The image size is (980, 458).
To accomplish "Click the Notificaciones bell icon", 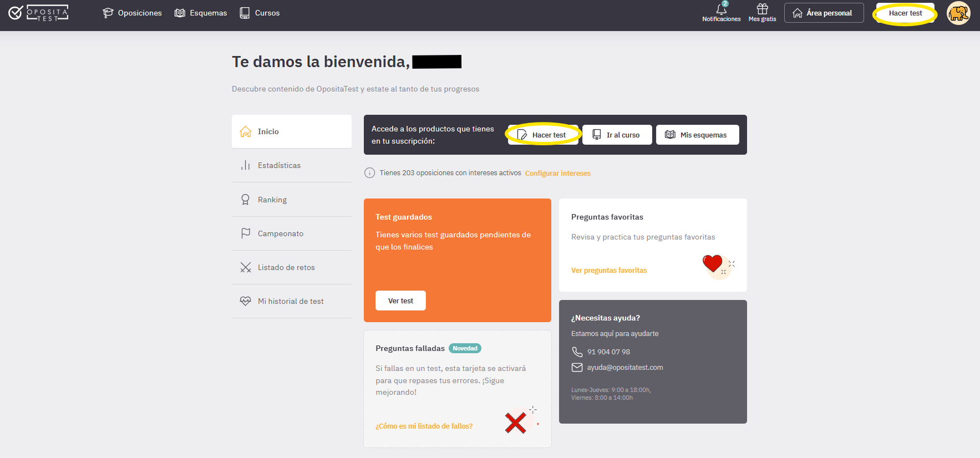I will pyautogui.click(x=721, y=9).
